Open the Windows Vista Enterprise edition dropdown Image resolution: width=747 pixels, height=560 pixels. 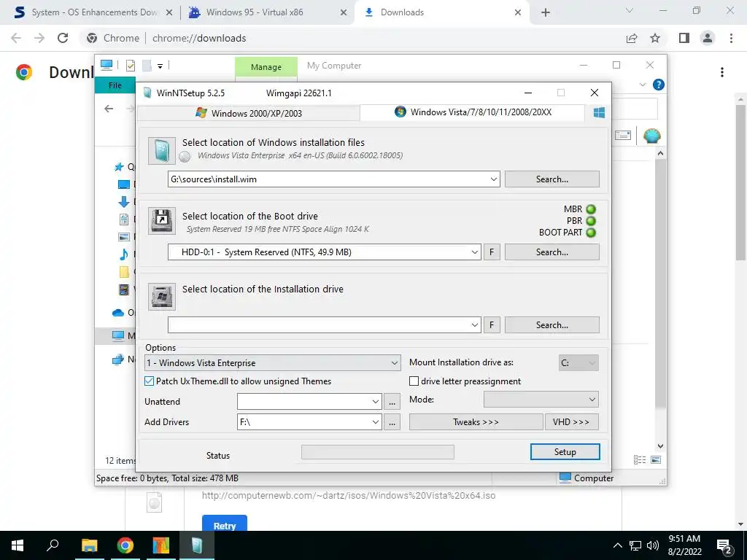tap(273, 363)
